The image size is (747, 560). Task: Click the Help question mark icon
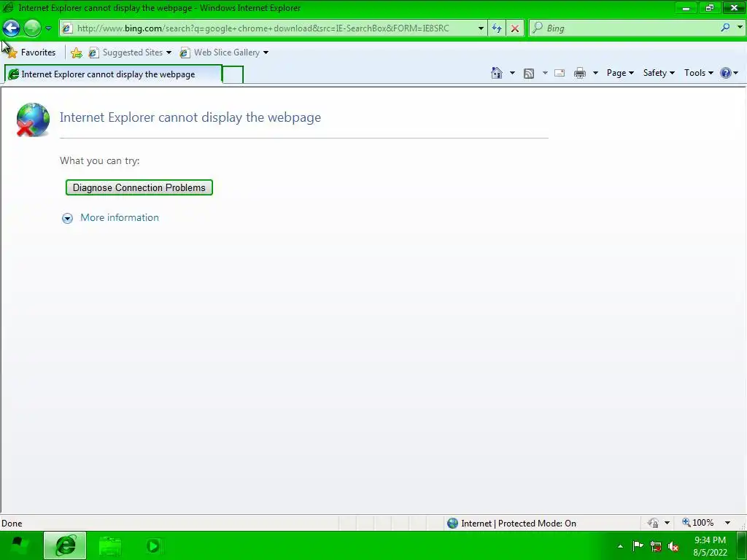(726, 73)
